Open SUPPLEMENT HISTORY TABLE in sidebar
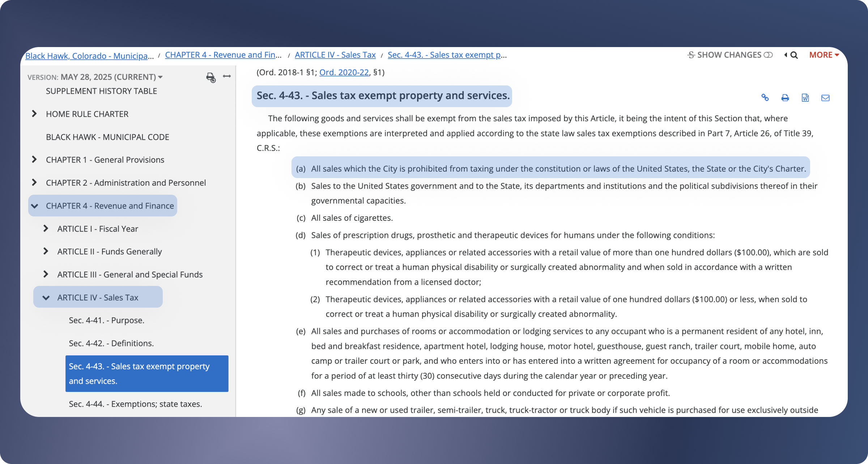Image resolution: width=868 pixels, height=464 pixels. click(101, 91)
